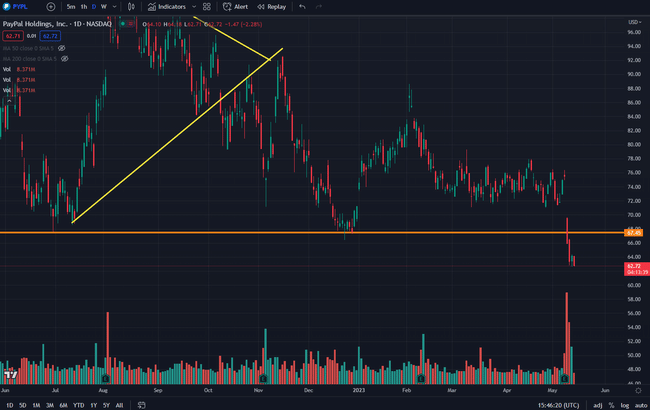
Task: Open the indicator templates grid icon
Action: tap(207, 6)
